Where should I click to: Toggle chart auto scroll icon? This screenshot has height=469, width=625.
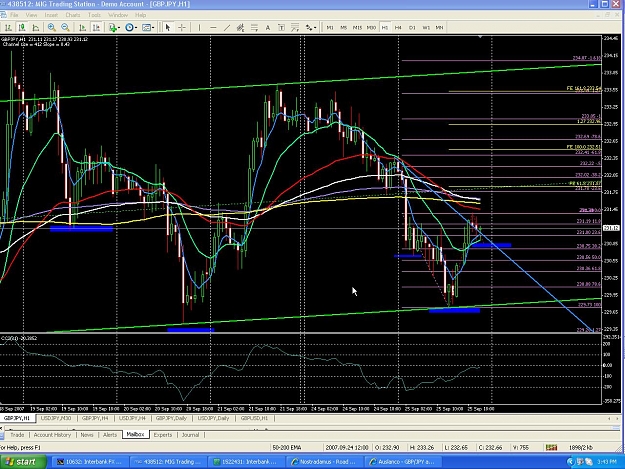point(83,27)
